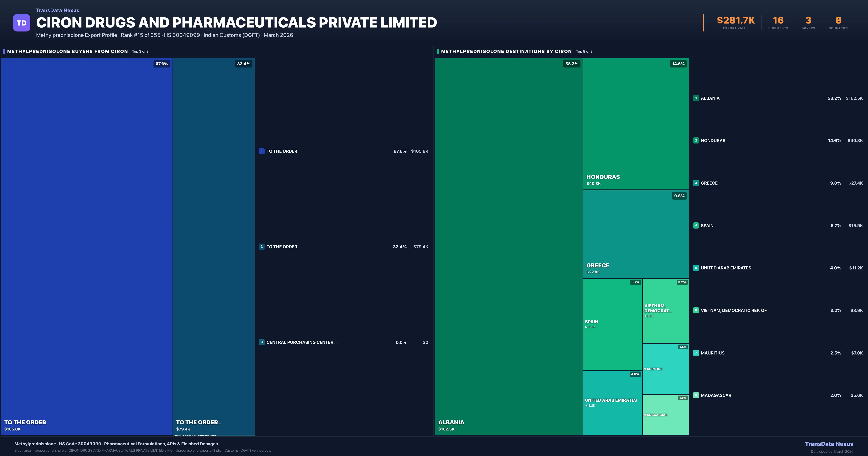Click the TD logo icon
Screen dimensions: 868x456
coord(22,23)
